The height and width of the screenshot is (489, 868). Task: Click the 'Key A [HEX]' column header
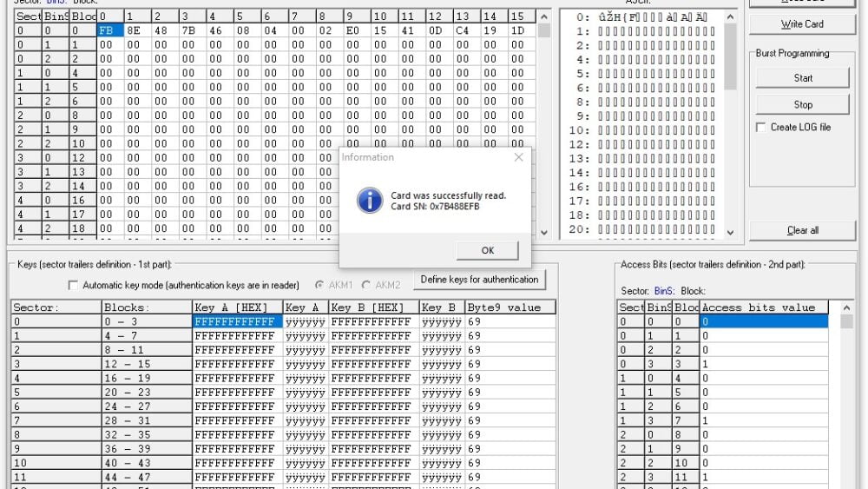click(x=238, y=307)
